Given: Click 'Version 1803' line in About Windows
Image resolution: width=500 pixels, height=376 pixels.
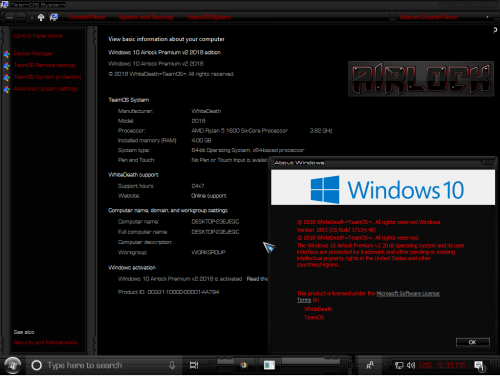Looking at the screenshot, I should [x=336, y=230].
